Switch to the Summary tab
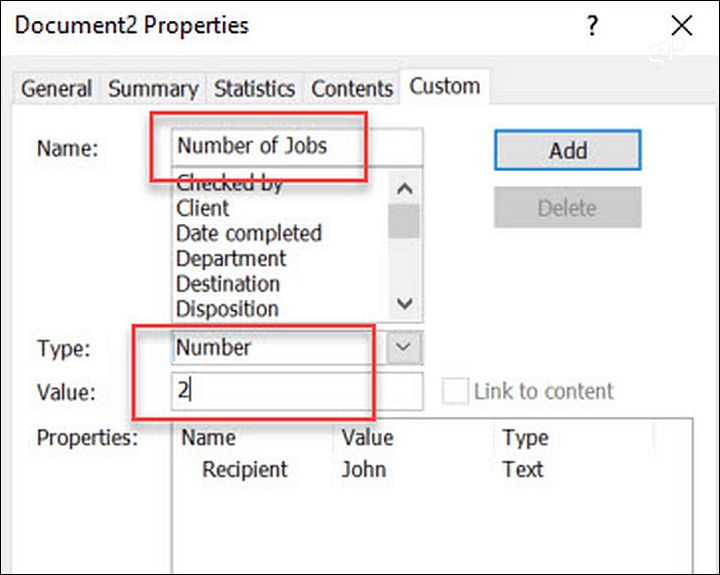This screenshot has width=720, height=575. tap(153, 88)
